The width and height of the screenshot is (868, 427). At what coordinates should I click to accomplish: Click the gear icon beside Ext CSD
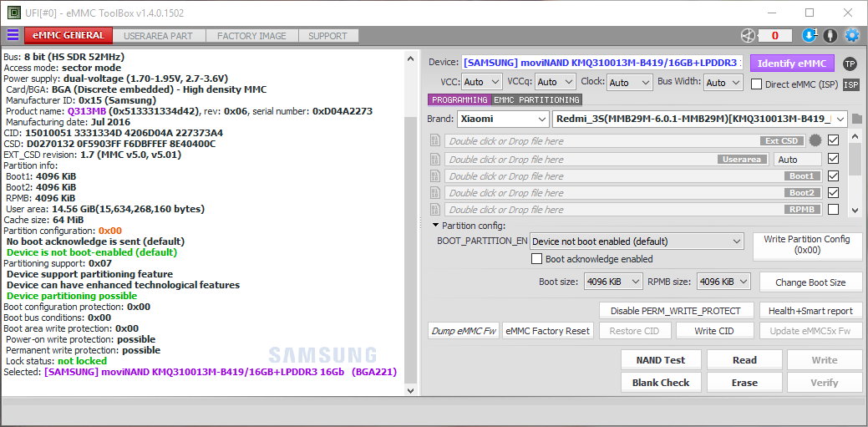point(815,140)
